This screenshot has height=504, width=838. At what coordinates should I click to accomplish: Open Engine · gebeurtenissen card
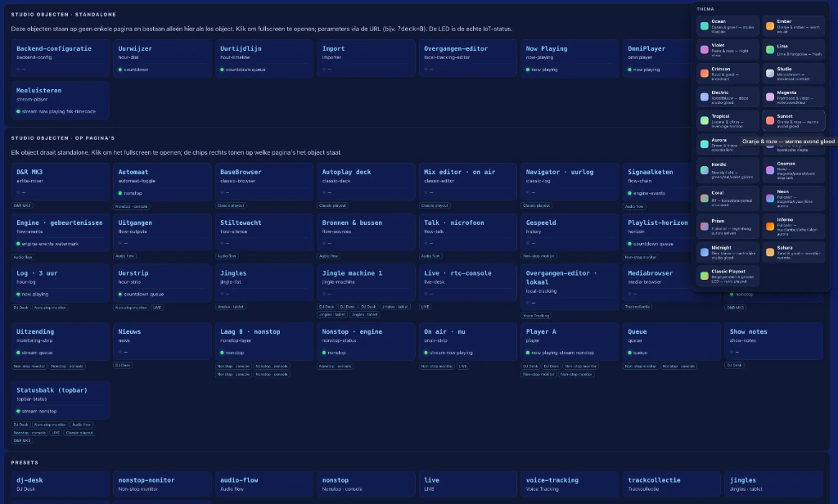(61, 232)
